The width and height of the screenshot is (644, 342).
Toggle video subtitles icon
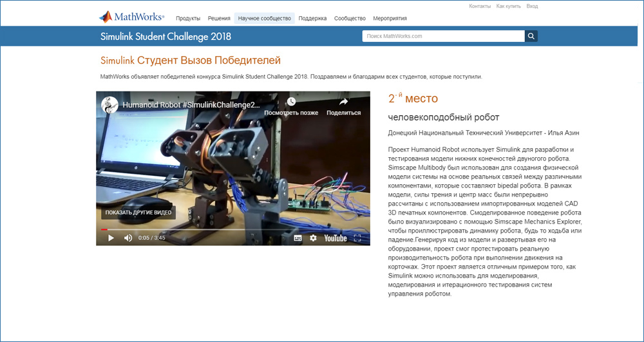298,238
